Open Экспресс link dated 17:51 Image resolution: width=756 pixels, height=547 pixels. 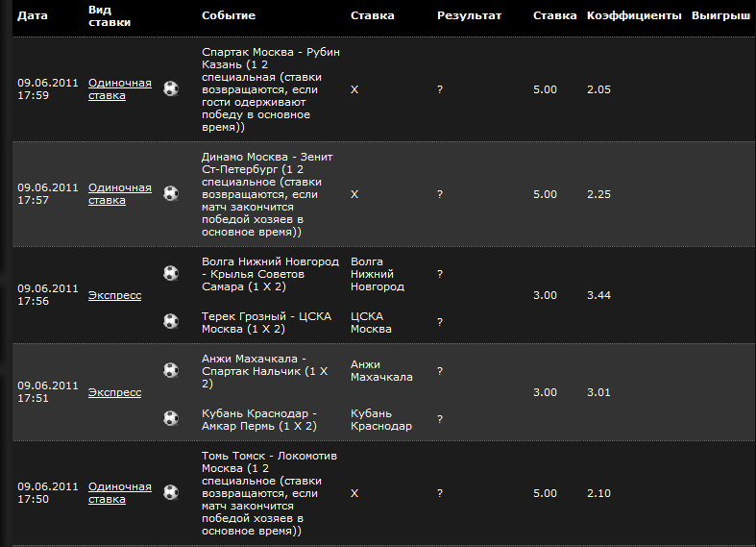coord(114,392)
